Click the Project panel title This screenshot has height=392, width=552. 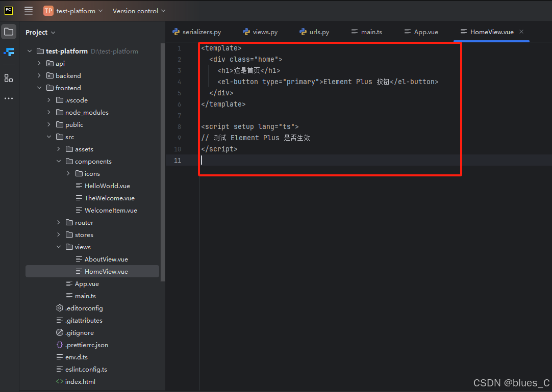pos(37,33)
